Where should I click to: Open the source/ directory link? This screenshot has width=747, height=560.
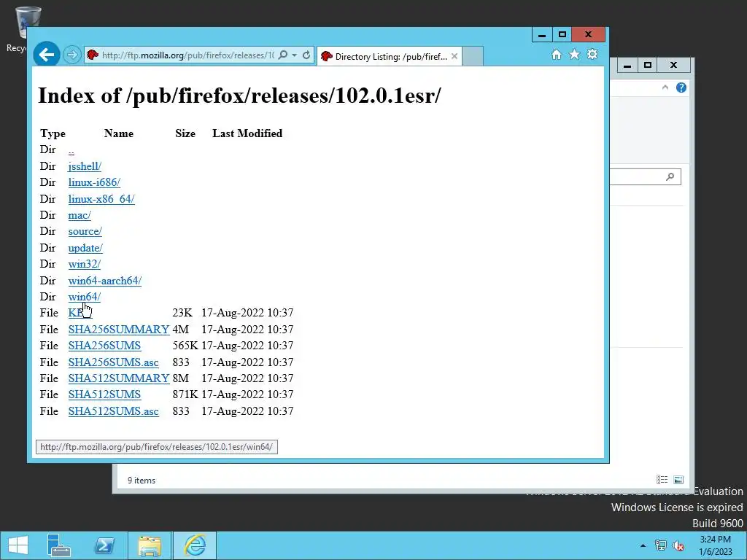(x=85, y=231)
